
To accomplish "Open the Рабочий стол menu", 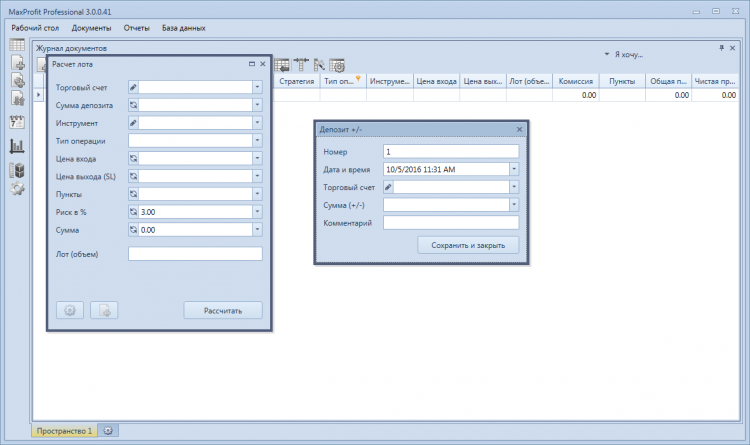I will [35, 28].
